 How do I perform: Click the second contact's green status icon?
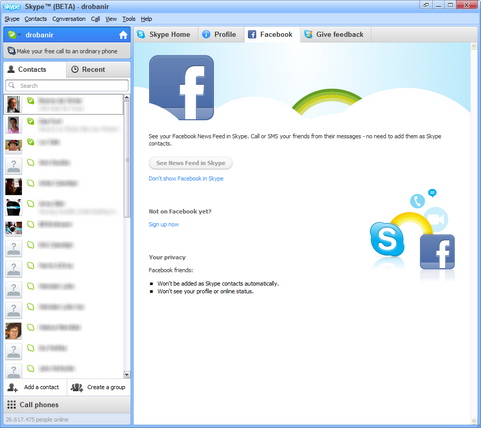[x=31, y=121]
